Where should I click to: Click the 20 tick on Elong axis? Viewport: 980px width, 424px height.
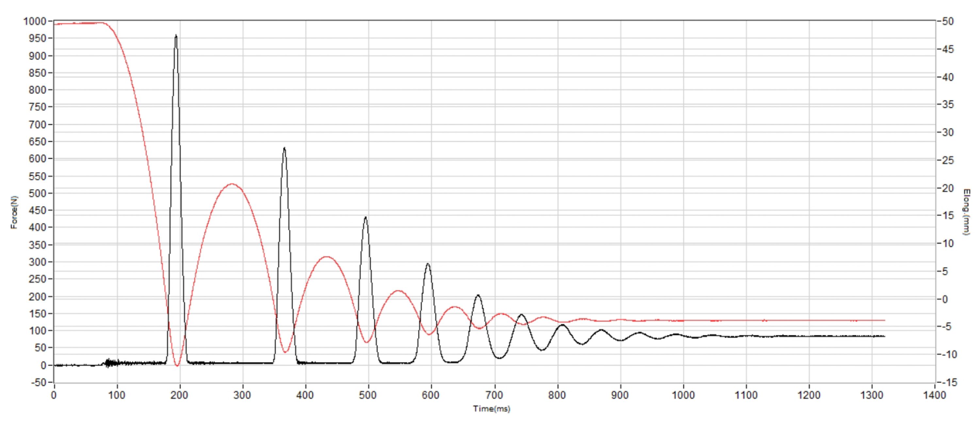pos(948,188)
